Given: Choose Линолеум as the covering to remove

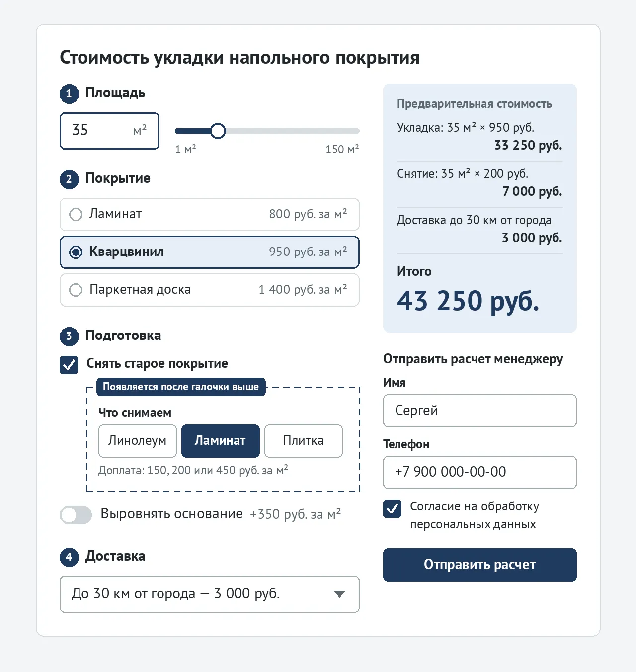Looking at the screenshot, I should coord(138,441).
